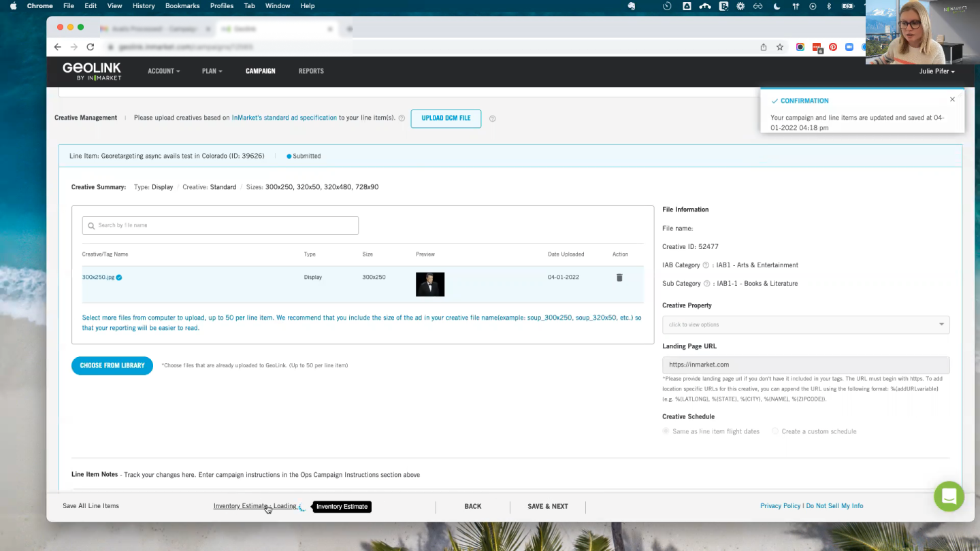Open the Apple menu
The image size is (980, 551).
pyautogui.click(x=13, y=5)
